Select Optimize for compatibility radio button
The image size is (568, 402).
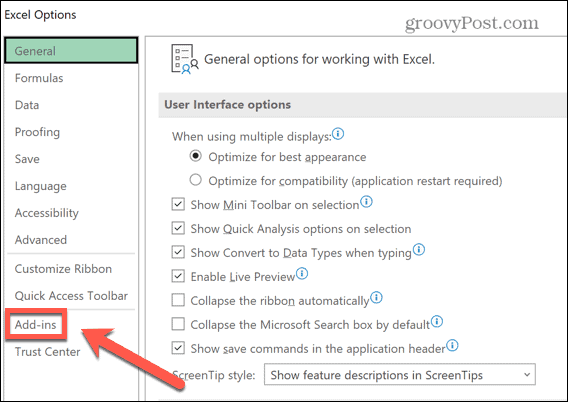(196, 180)
